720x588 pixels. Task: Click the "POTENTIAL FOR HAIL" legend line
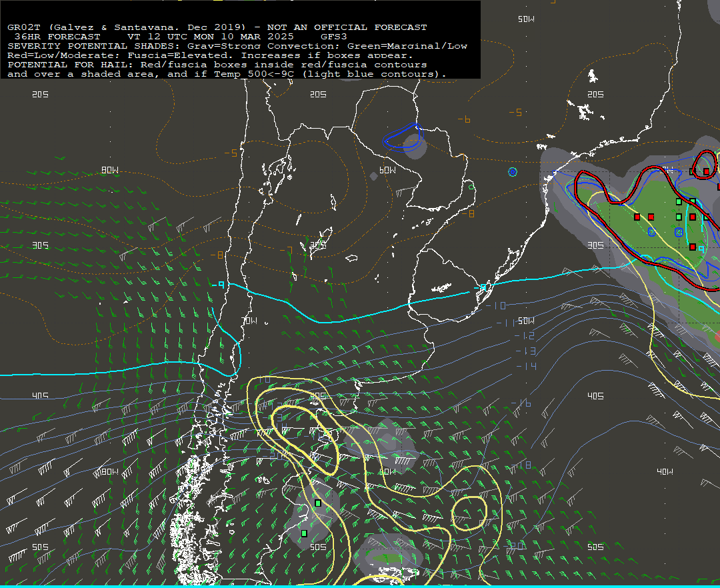[x=217, y=64]
